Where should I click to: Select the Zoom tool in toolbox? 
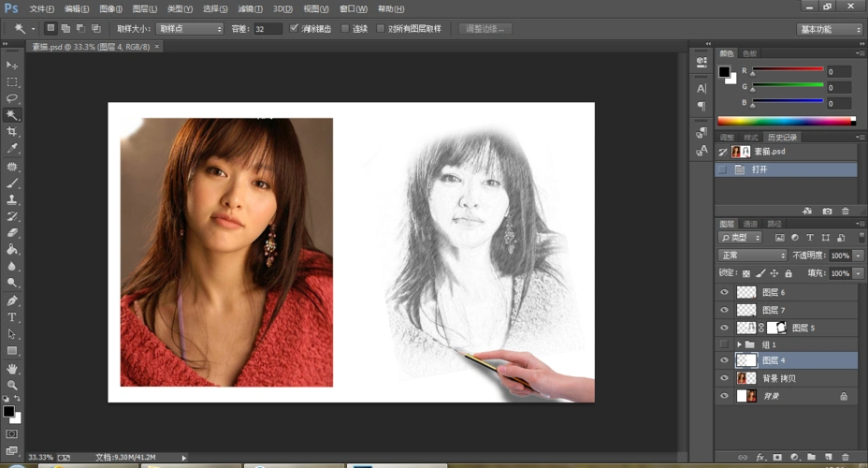(11, 385)
